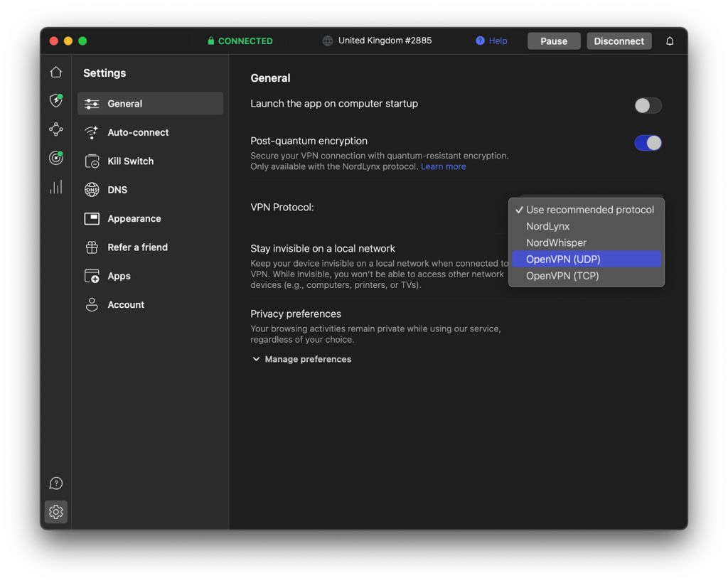Click Stay invisible on a local network heading
This screenshot has height=583, width=728.
[x=323, y=248]
